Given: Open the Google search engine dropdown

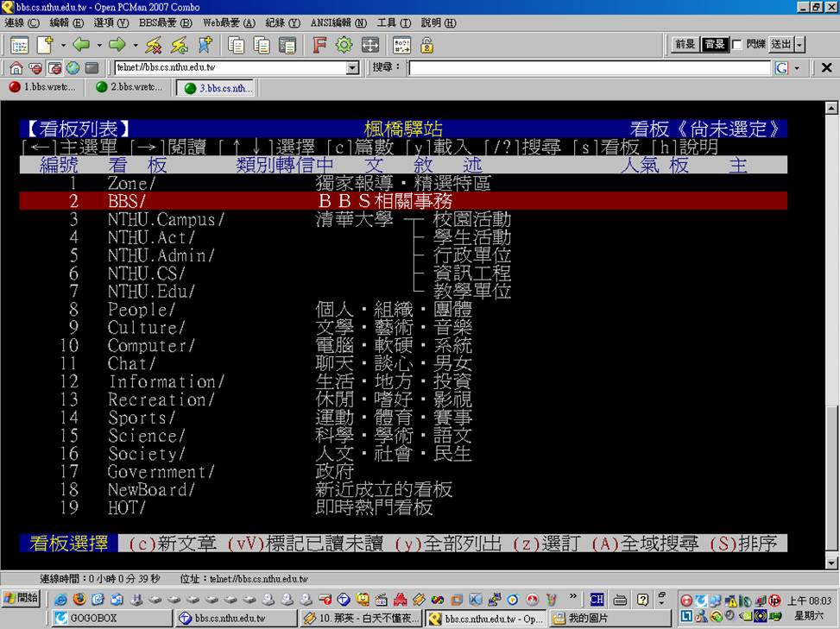Looking at the screenshot, I should click(x=797, y=68).
